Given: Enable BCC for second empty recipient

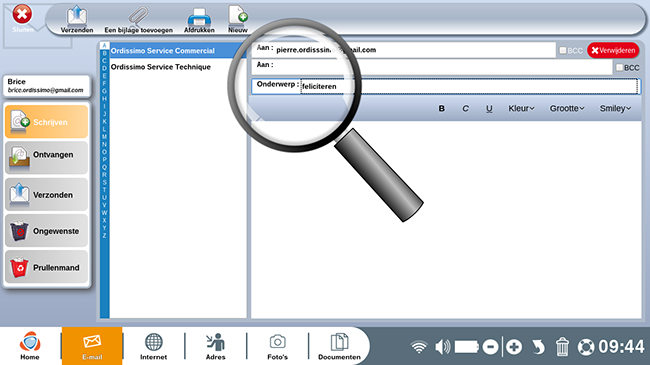Looking at the screenshot, I should click(619, 67).
